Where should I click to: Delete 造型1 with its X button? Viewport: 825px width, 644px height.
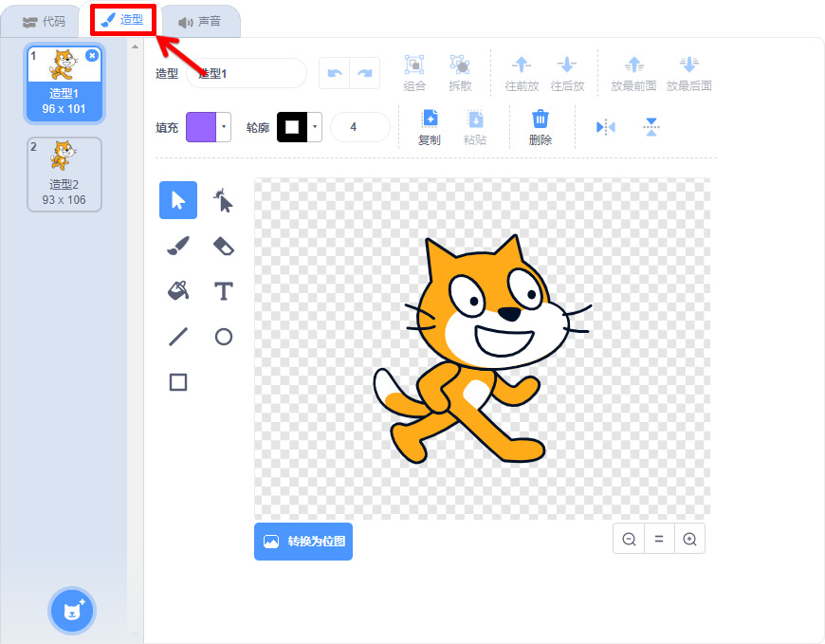(92, 55)
